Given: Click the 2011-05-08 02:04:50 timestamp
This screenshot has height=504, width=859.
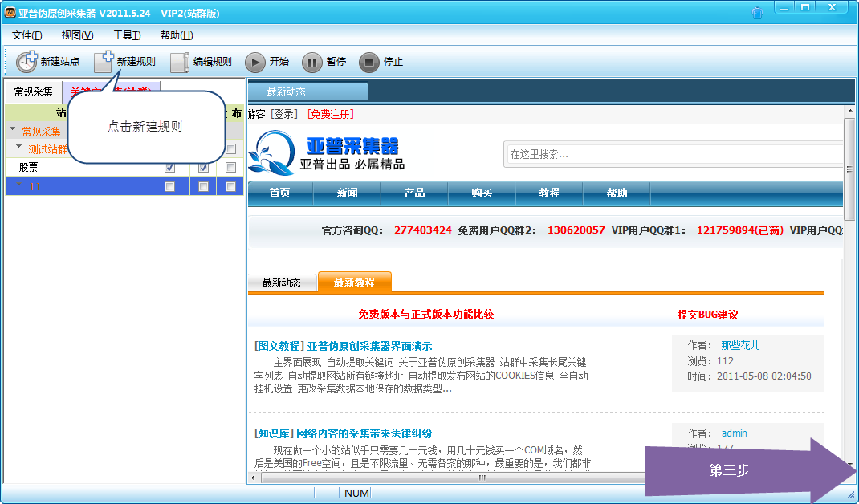Looking at the screenshot, I should tap(764, 376).
